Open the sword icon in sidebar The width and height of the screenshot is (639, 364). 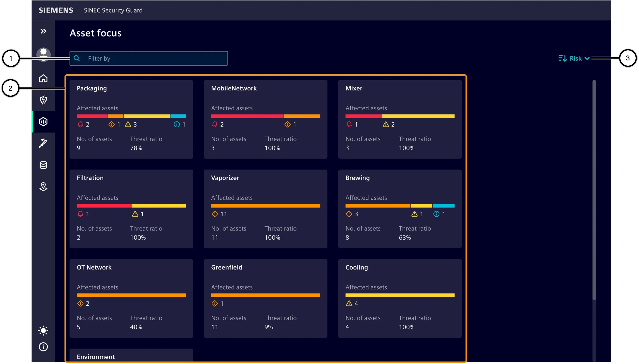coord(43,143)
